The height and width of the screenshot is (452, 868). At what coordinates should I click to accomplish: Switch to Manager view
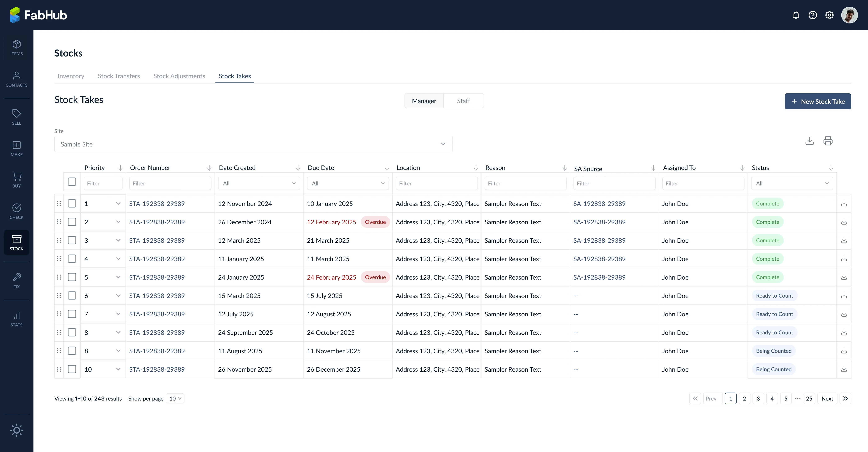coord(424,101)
